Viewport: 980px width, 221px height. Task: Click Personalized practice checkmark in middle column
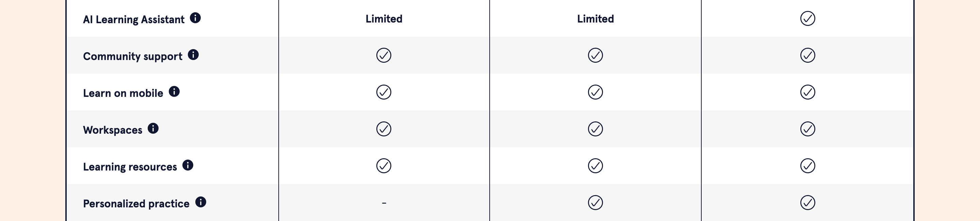tap(595, 203)
